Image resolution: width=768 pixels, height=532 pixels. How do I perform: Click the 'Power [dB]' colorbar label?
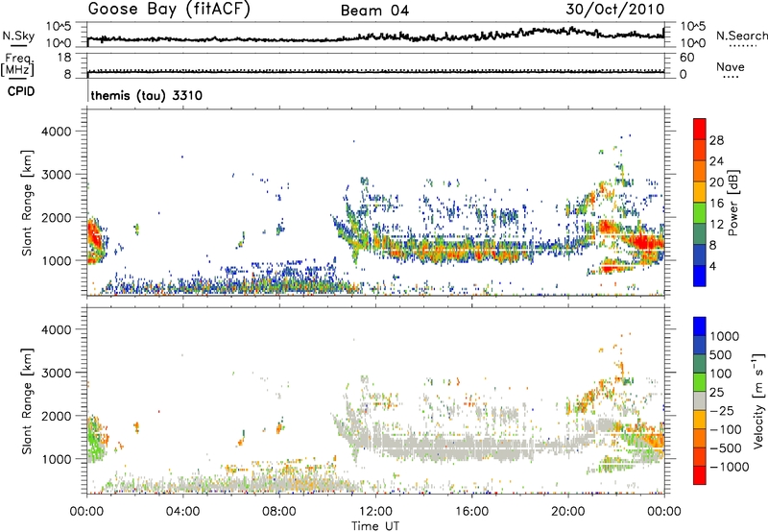732,203
